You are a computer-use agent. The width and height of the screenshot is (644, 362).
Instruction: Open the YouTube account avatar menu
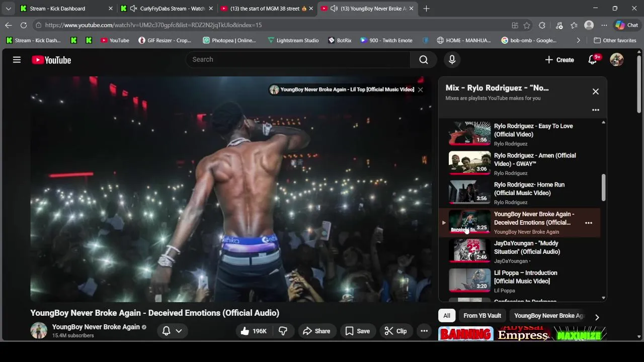pyautogui.click(x=617, y=60)
